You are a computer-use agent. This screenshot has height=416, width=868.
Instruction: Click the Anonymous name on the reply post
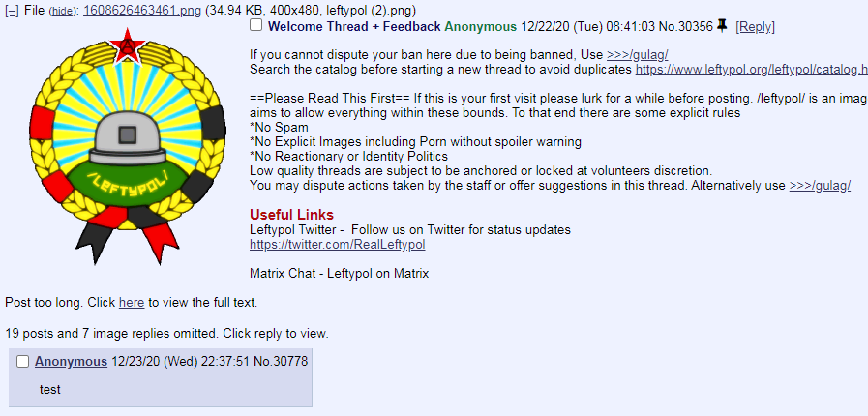(71, 362)
